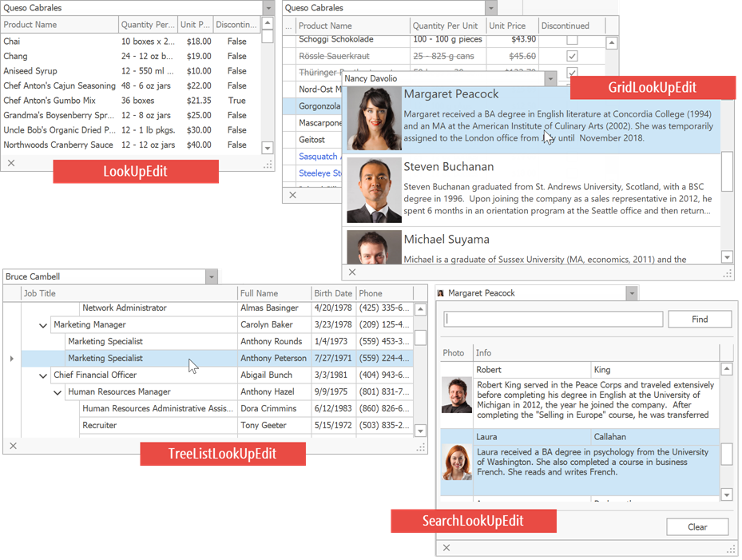The height and width of the screenshot is (560, 742).
Task: Sort by Job Title column header
Action: pos(129,293)
